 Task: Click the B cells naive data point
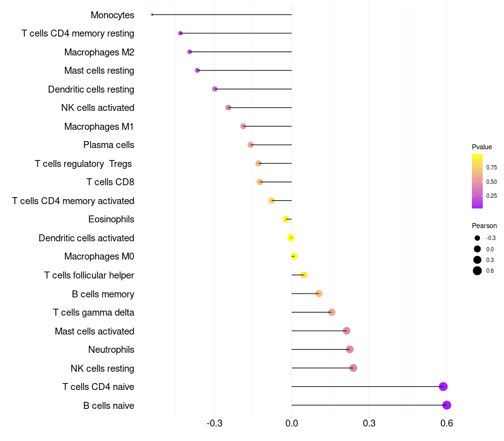[447, 405]
